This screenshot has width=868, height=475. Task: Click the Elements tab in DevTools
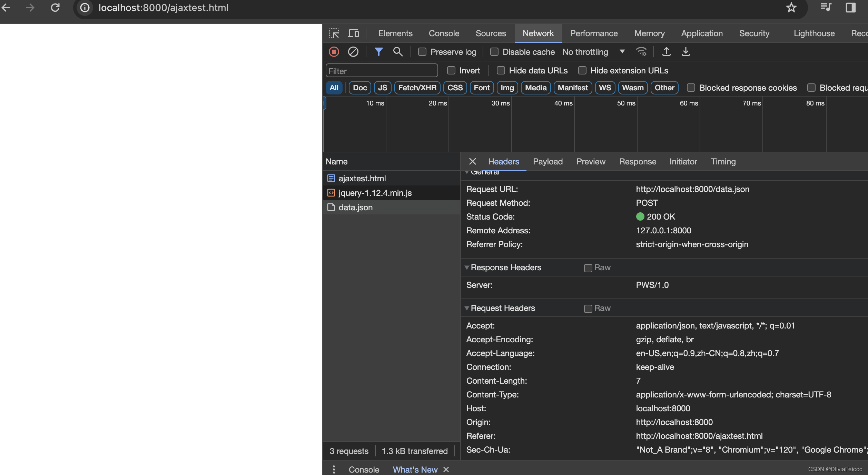[x=395, y=33]
